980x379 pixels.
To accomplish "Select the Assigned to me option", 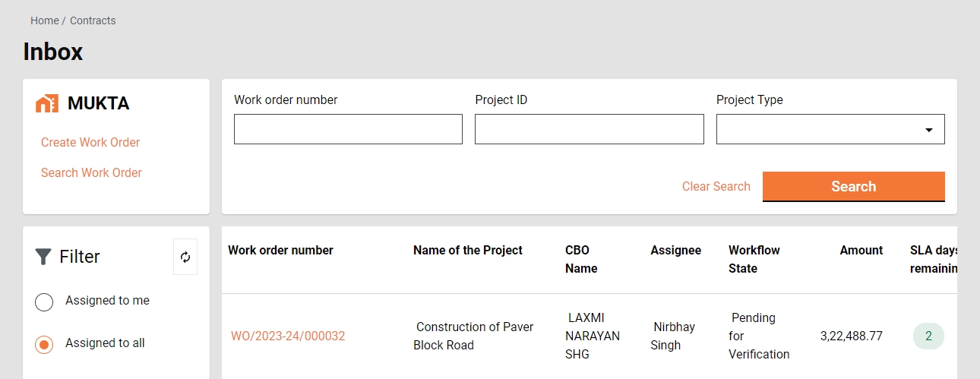I will point(44,302).
